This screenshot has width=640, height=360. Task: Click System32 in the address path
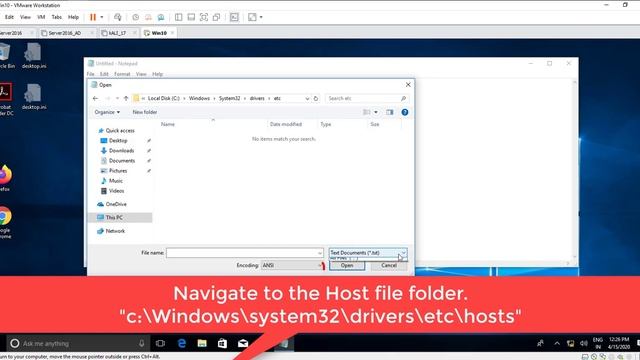click(x=229, y=98)
